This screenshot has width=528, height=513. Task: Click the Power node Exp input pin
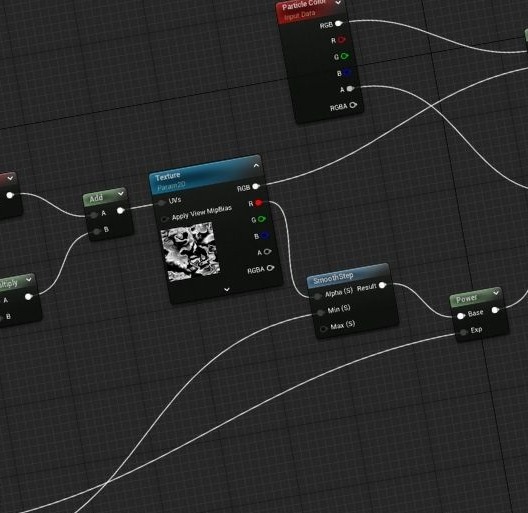click(x=463, y=332)
